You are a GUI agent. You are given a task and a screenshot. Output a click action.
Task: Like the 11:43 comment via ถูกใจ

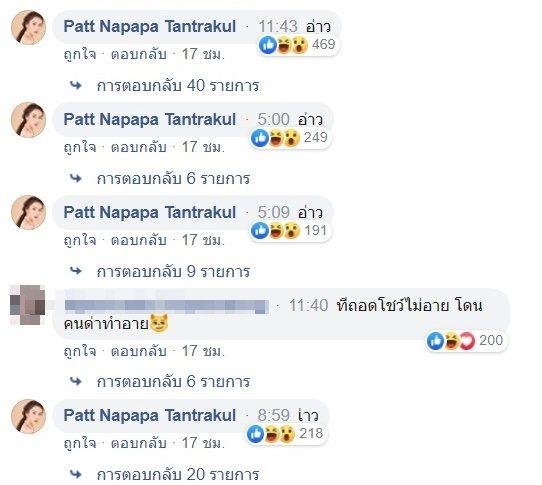coord(80,54)
